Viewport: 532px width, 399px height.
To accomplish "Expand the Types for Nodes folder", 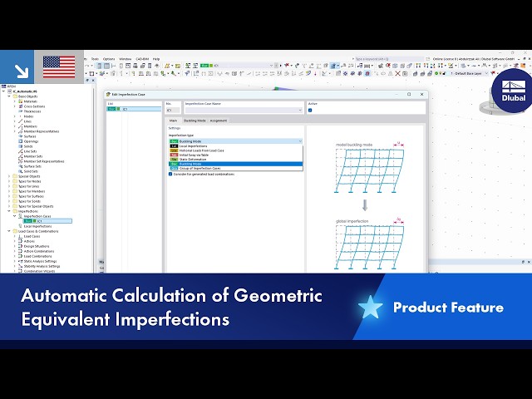I will click(9, 181).
